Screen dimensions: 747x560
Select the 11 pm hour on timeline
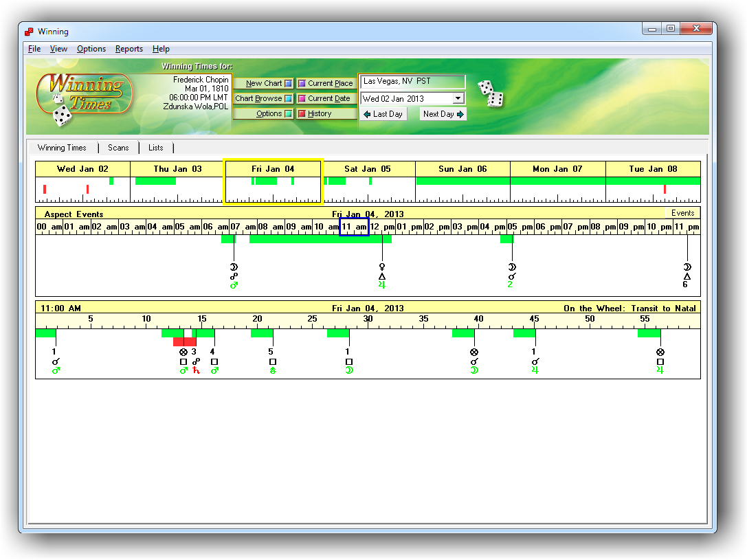[687, 227]
